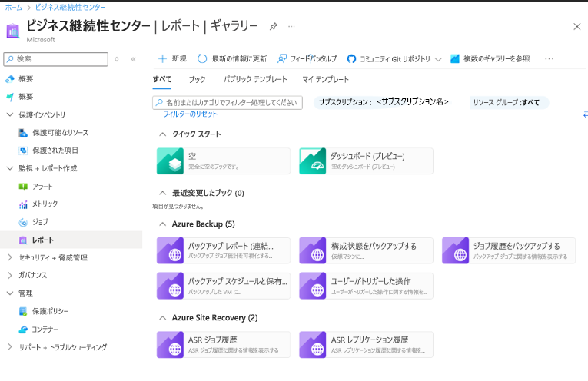Click the レポート icon in sidebar
Viewport: 588px width, 381px height.
pos(23,240)
